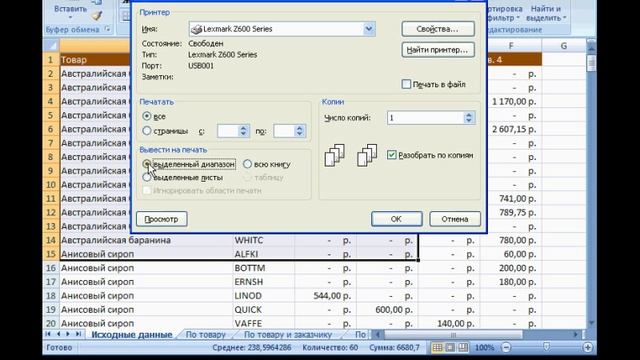Click the vertical scrollbar down arrow
Viewport: 640px width, 360px height.
pyautogui.click(x=591, y=323)
